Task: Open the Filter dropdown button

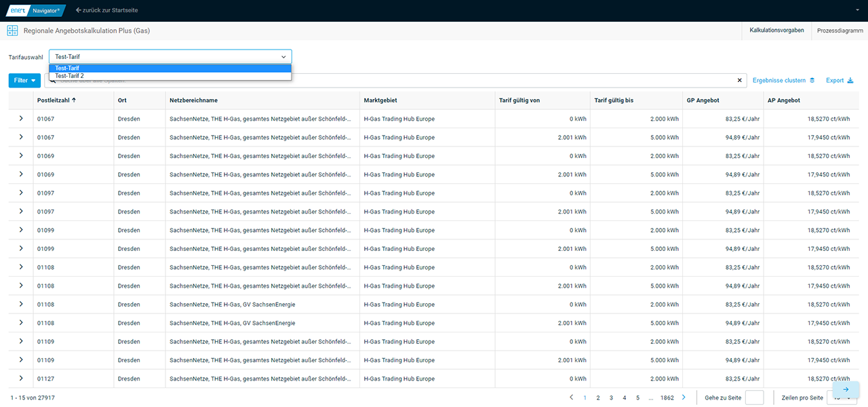Action: (x=24, y=81)
